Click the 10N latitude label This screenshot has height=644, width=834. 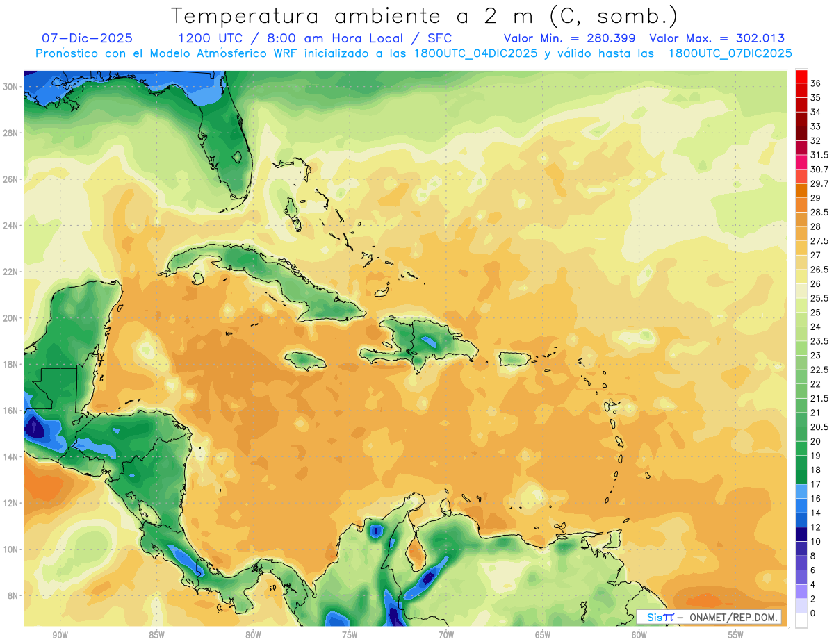tap(12, 549)
